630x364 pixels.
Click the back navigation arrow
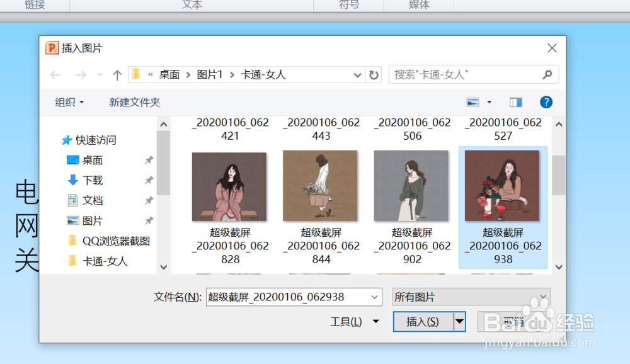tap(55, 74)
